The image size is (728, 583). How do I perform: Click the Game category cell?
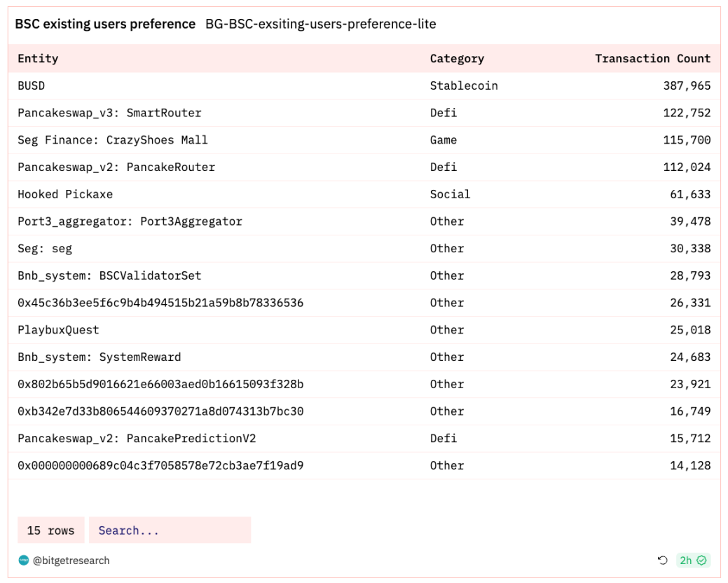click(x=444, y=140)
